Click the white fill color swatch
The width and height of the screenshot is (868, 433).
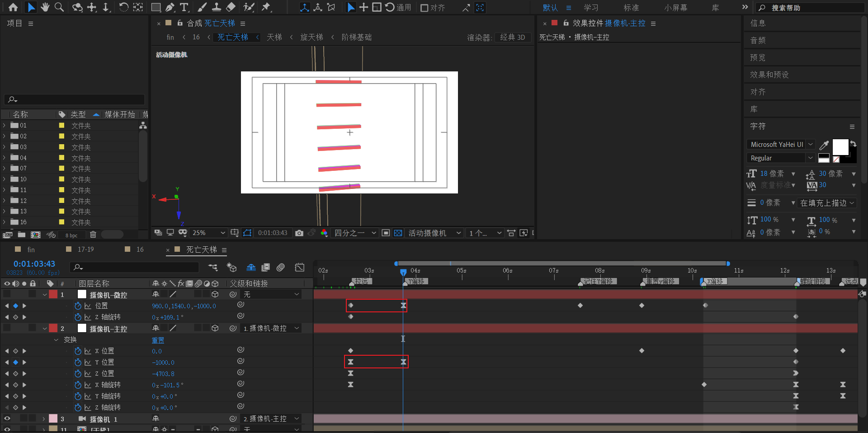(x=840, y=147)
